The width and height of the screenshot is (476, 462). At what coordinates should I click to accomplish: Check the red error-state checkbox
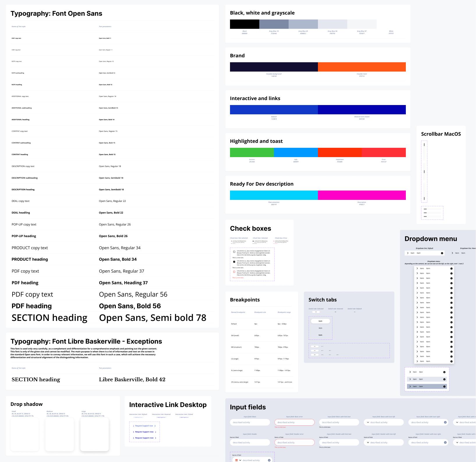pos(234,272)
